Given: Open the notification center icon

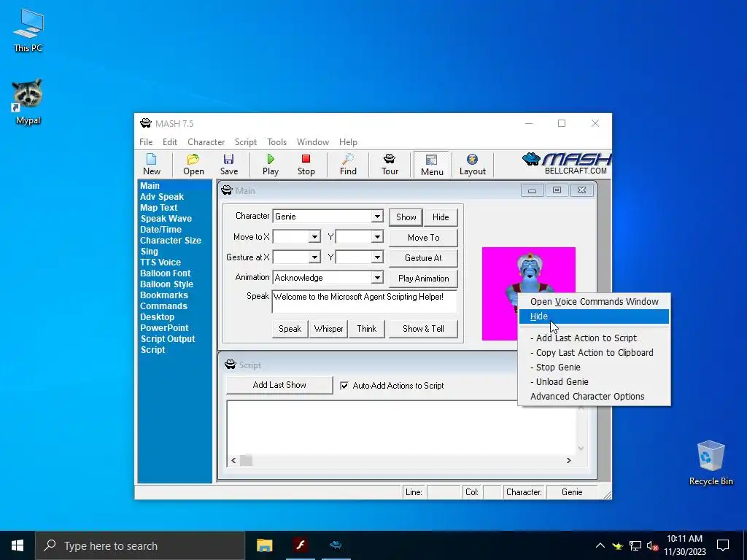Looking at the screenshot, I should (x=723, y=545).
